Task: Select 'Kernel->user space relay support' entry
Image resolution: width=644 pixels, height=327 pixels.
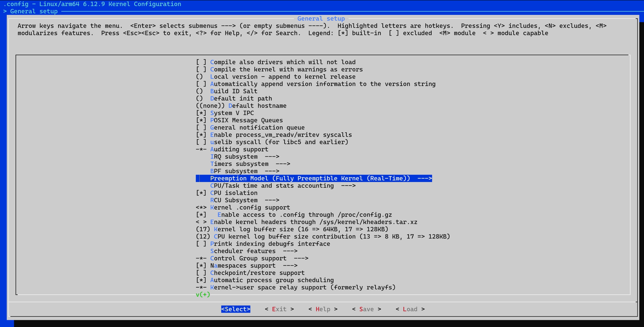Action: 295,287
